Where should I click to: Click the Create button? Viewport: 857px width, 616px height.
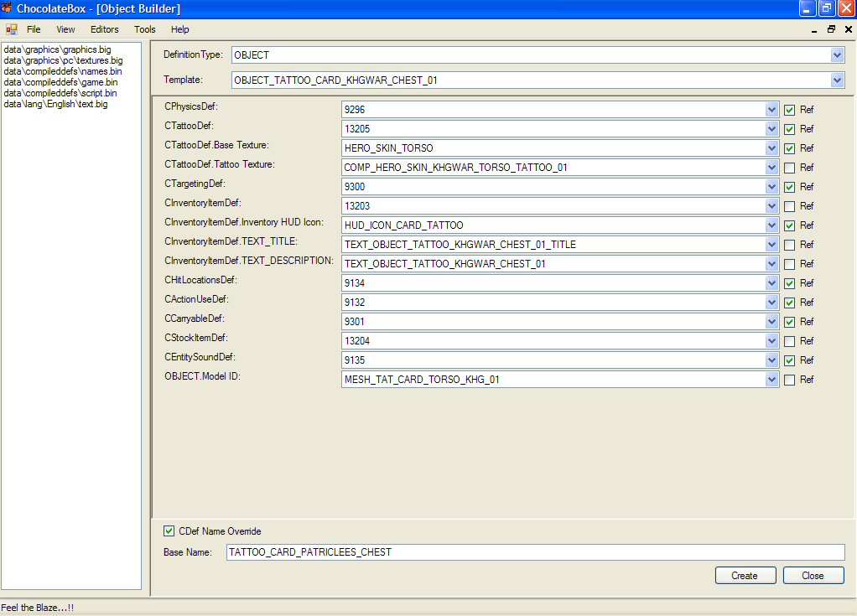point(745,576)
